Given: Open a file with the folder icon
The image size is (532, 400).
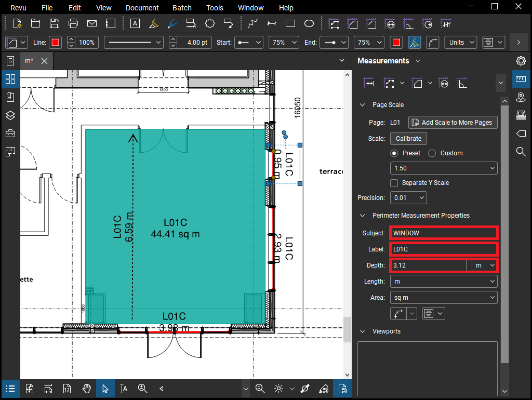Looking at the screenshot, I should tap(36, 24).
